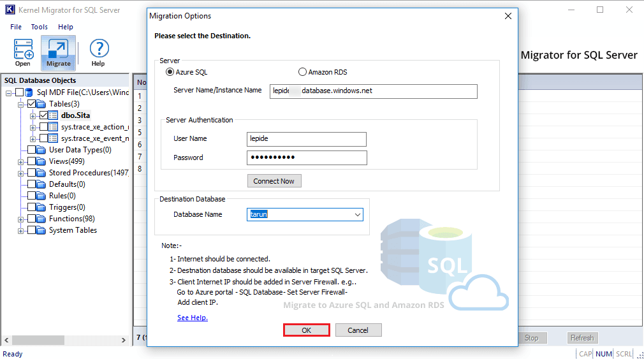Open the See Help link
The width and height of the screenshot is (644, 359).
tap(192, 318)
